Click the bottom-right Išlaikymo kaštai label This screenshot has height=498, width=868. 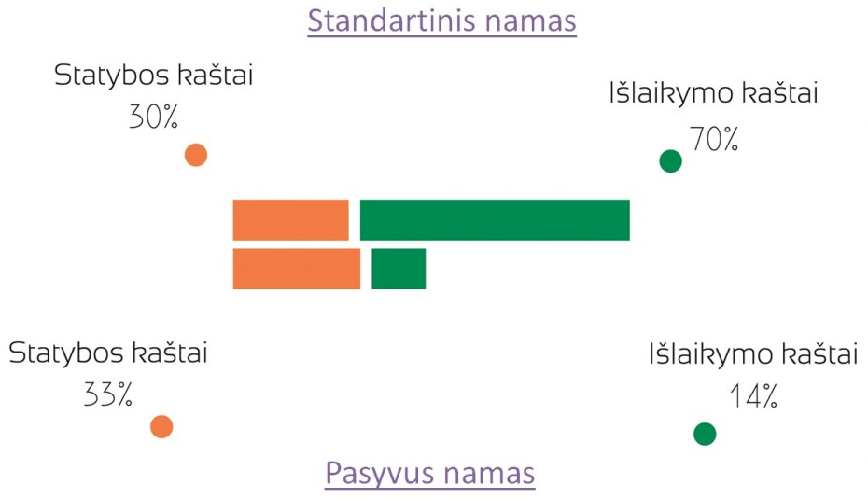point(753,354)
